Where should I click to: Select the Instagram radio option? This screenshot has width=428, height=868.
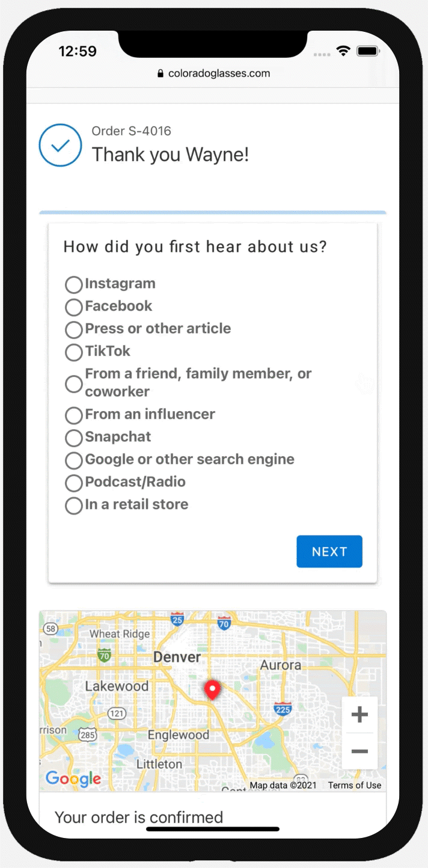[73, 284]
